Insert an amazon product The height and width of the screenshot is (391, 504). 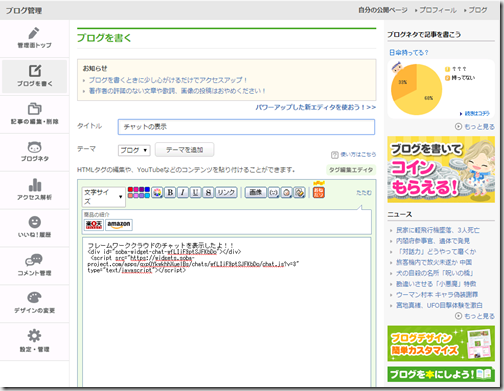tap(119, 224)
